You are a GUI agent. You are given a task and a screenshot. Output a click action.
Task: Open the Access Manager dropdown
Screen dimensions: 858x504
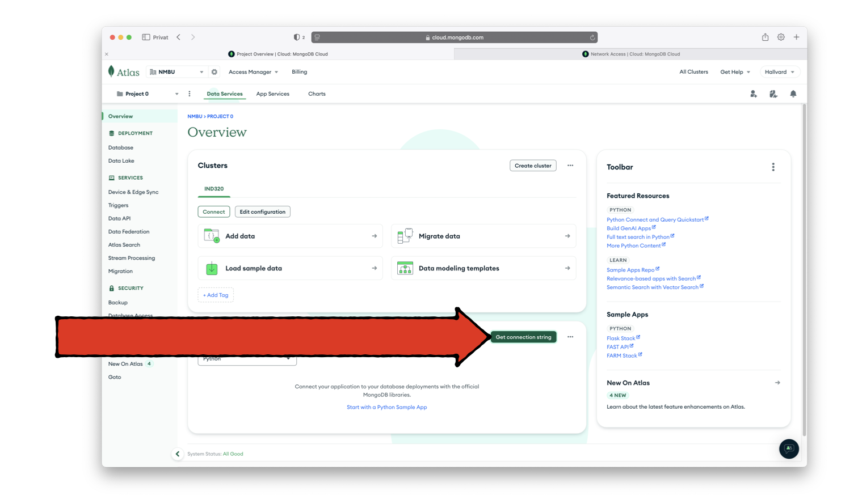pos(253,72)
